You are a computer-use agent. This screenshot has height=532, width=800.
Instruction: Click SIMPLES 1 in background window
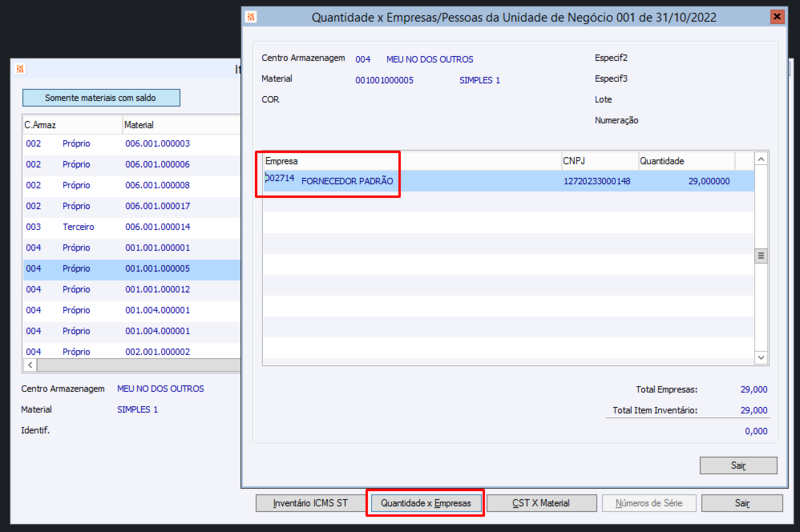coord(137,410)
